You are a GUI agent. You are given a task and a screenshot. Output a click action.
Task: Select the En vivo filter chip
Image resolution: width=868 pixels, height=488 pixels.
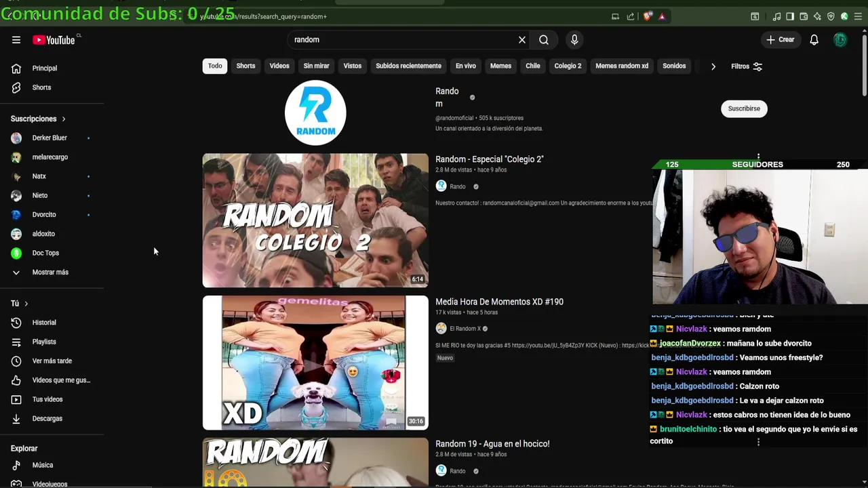coord(466,66)
